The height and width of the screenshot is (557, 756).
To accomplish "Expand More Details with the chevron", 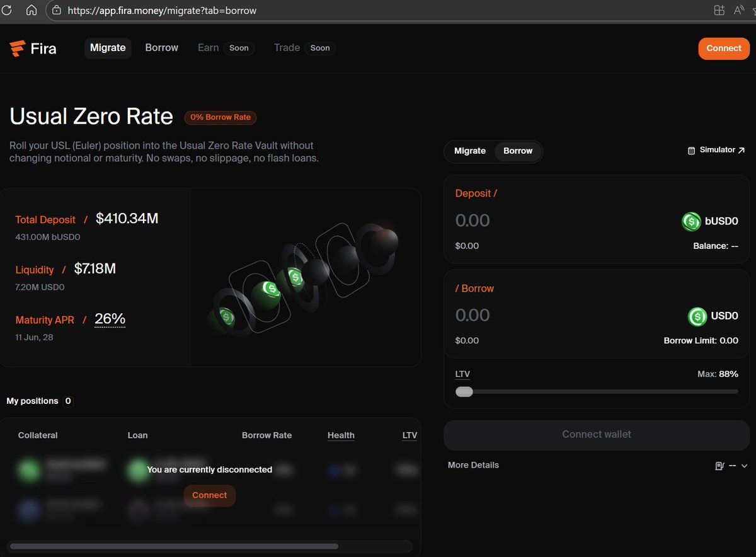I will (744, 466).
